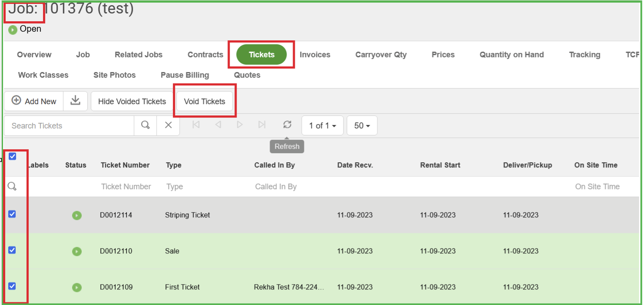Uncheck the select-all tickets checkbox
644x305 pixels.
click(x=13, y=156)
